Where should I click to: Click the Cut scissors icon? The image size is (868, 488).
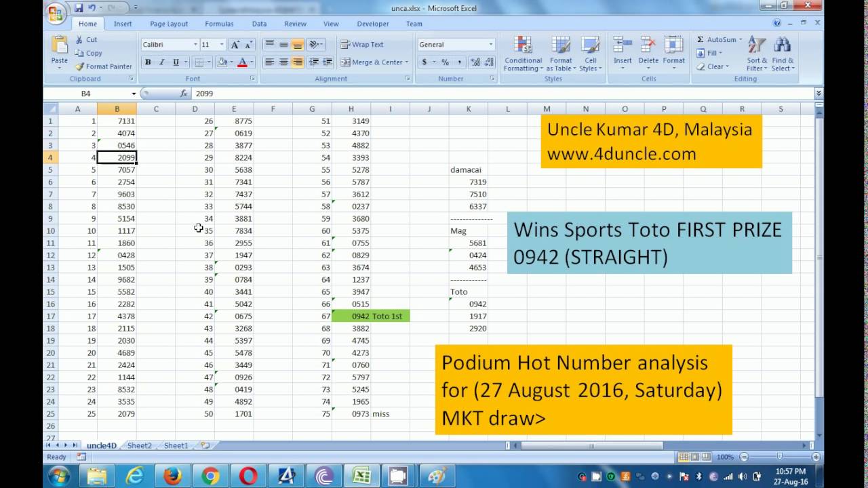click(79, 40)
